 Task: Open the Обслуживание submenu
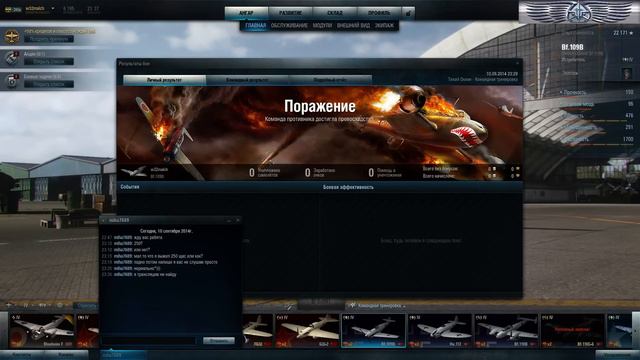289,25
